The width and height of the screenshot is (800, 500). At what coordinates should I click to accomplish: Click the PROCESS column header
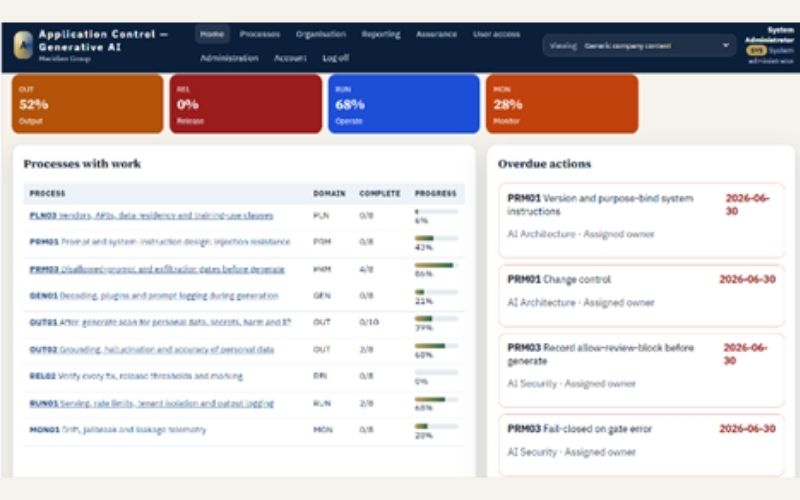point(47,193)
